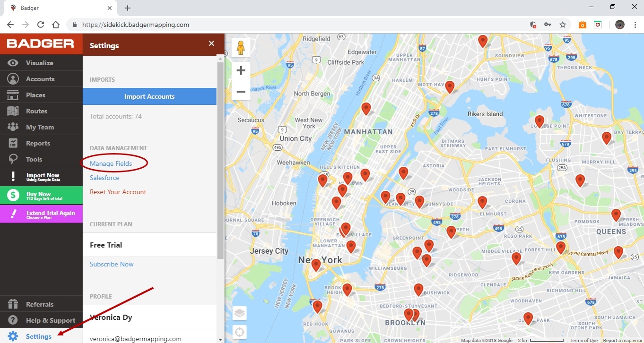Click the Rikers Island map label
The image size is (644, 343).
pos(485,114)
